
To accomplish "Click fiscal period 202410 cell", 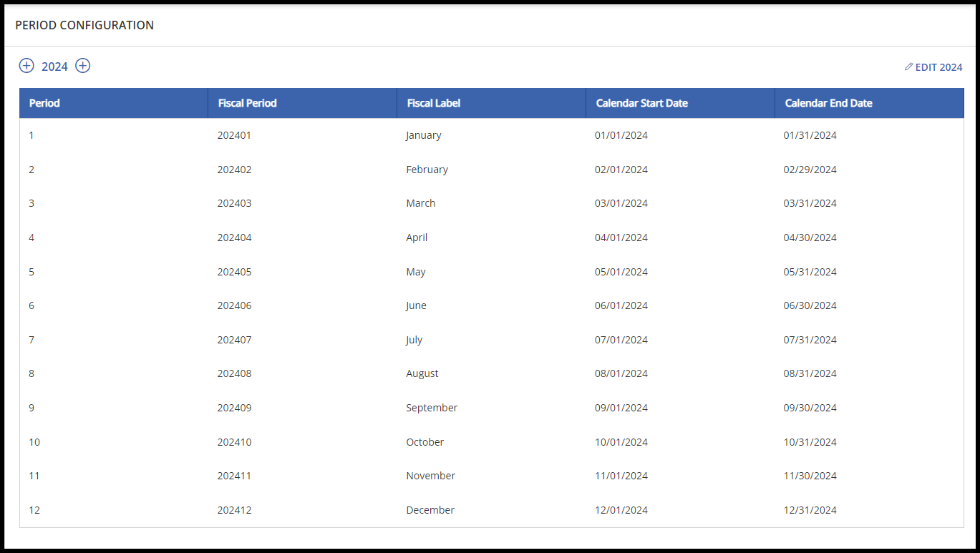I will pos(234,442).
